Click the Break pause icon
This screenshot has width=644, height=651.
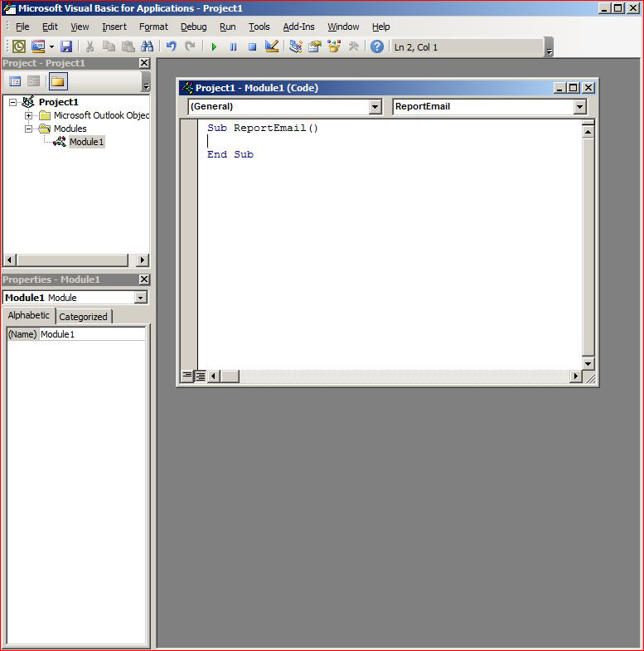[x=233, y=46]
